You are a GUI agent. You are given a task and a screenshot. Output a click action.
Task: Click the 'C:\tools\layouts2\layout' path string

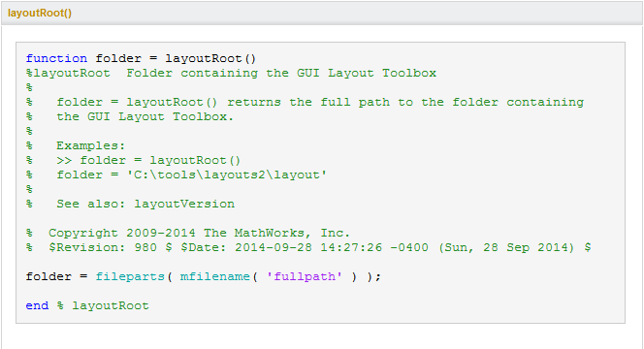pyautogui.click(x=227, y=174)
